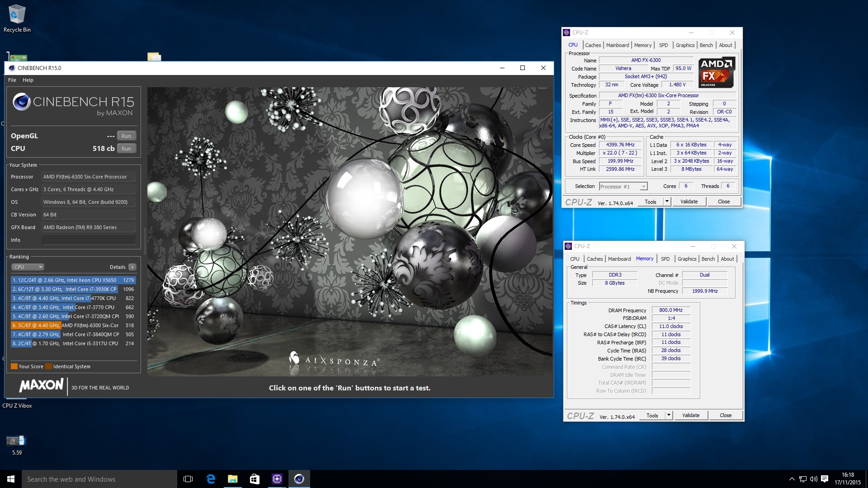This screenshot has height=488, width=868.
Task: Show hidden system tray icons
Action: tap(792, 479)
